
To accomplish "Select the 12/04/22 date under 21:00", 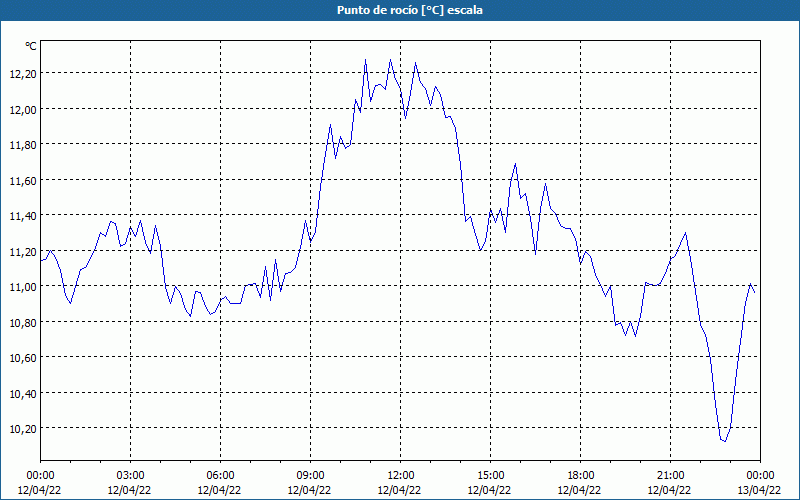I will 669,490.
